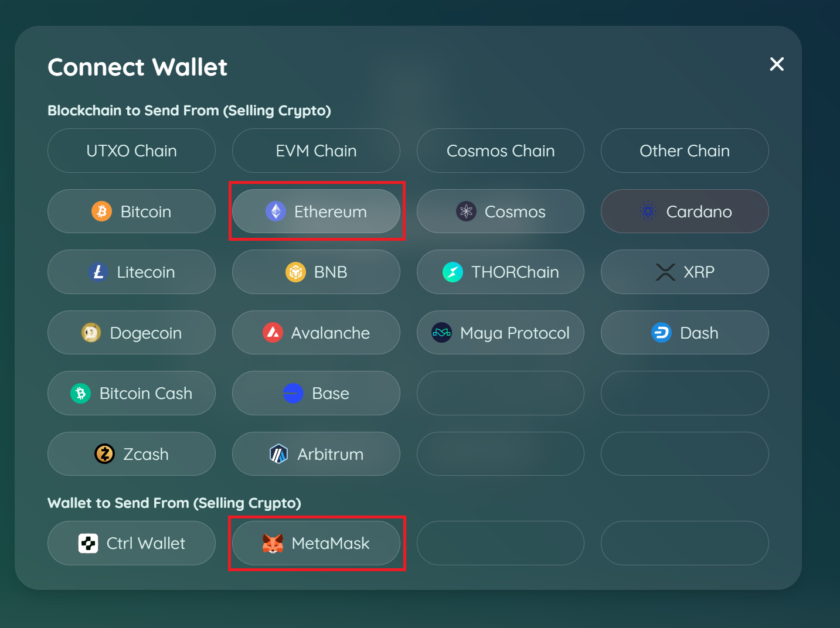The width and height of the screenshot is (840, 628).
Task: Click the Cosmos atom icon
Action: (466, 211)
